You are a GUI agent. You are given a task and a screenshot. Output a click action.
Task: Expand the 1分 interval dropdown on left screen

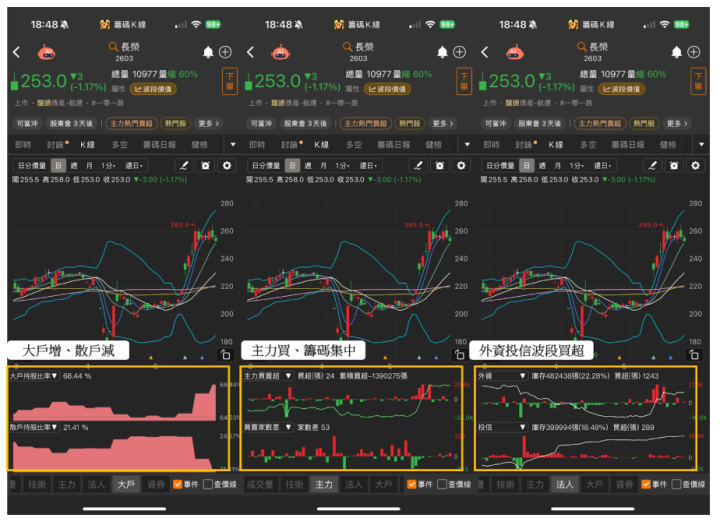point(108,165)
